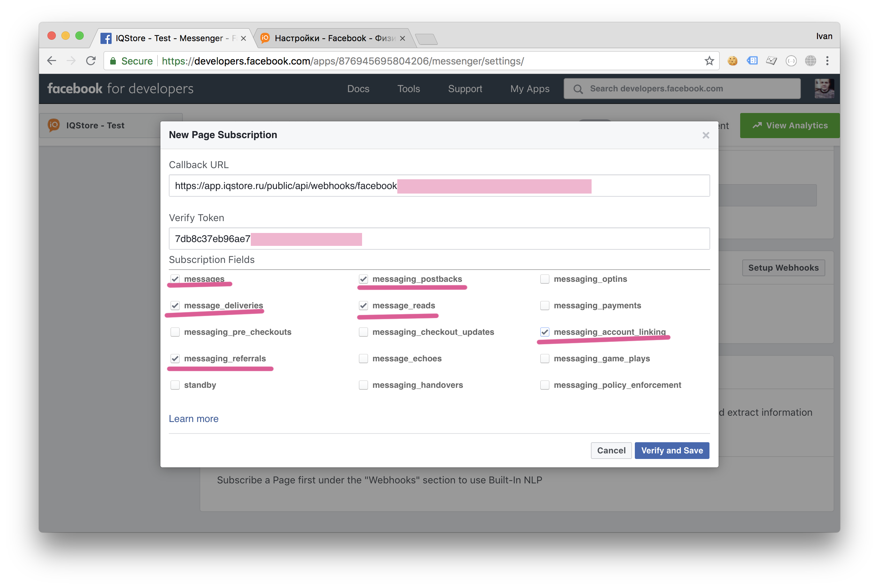Enable messaging_handovers checkbox
The image size is (879, 588).
[363, 385]
